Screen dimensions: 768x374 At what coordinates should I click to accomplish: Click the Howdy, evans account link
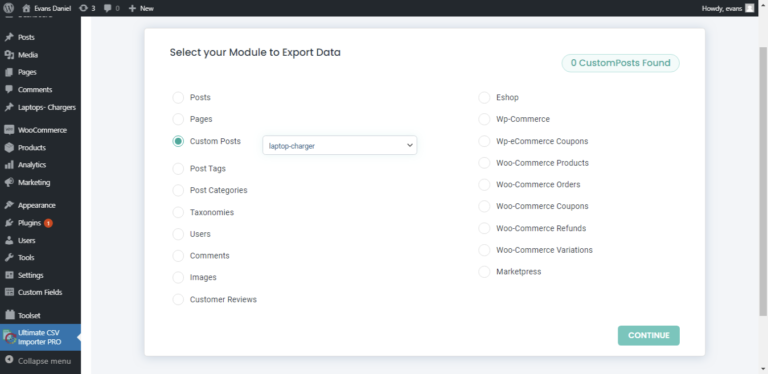pos(721,8)
